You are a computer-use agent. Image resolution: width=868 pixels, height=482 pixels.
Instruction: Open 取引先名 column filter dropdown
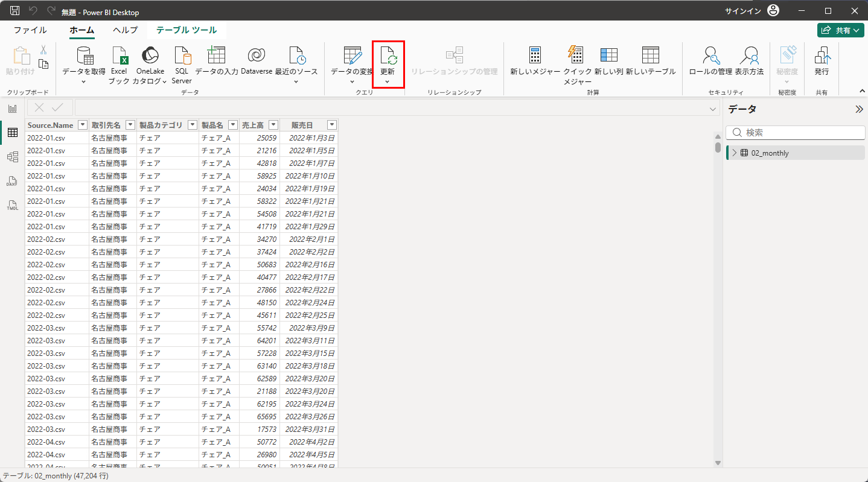pos(130,125)
